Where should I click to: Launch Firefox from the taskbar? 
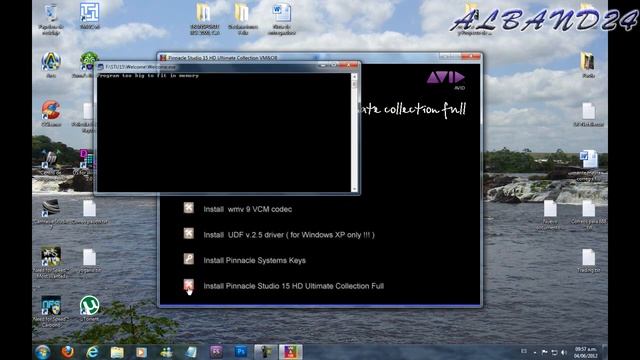(68, 351)
